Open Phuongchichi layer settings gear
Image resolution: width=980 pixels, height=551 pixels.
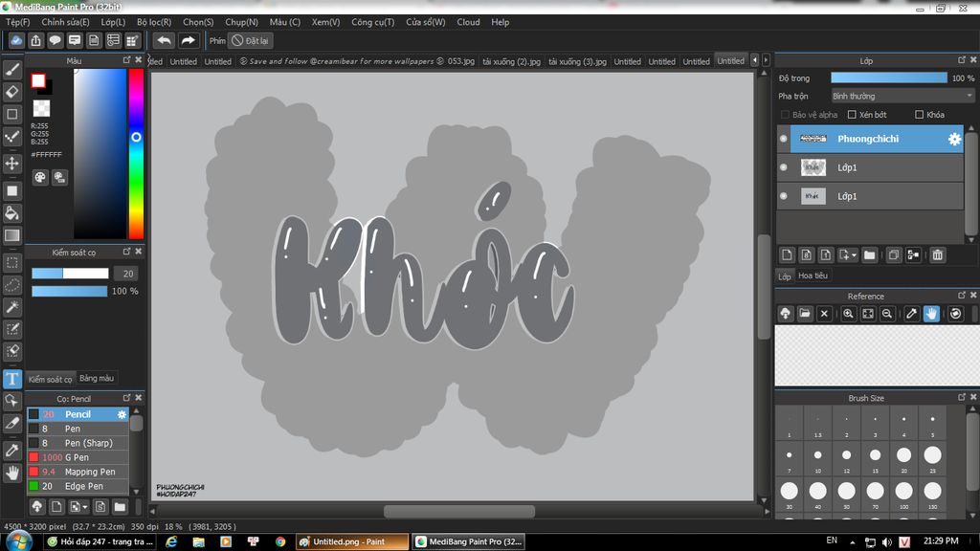pos(954,140)
